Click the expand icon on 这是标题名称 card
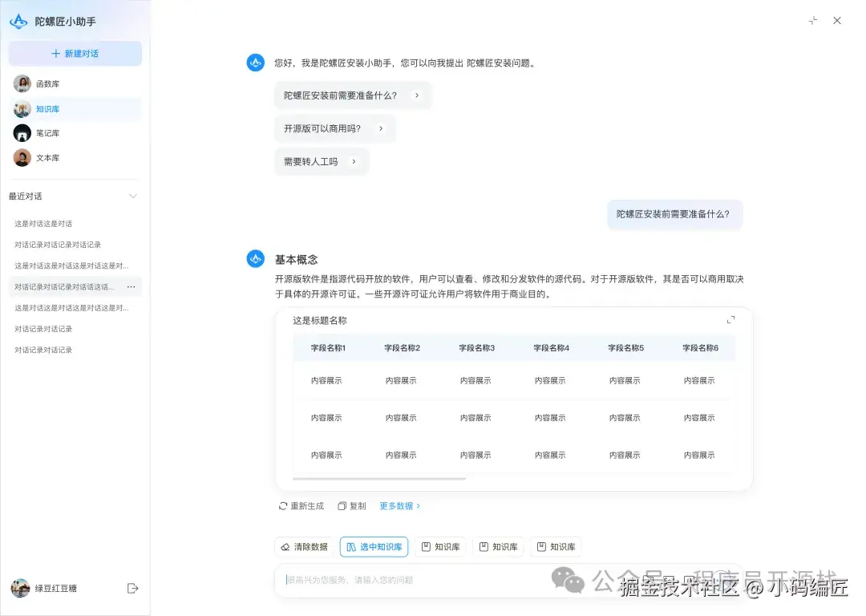 (730, 318)
